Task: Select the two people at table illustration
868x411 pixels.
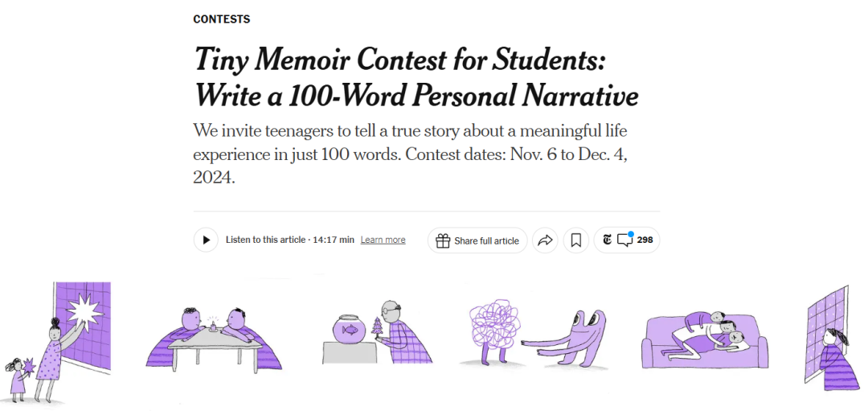Action: (214, 339)
